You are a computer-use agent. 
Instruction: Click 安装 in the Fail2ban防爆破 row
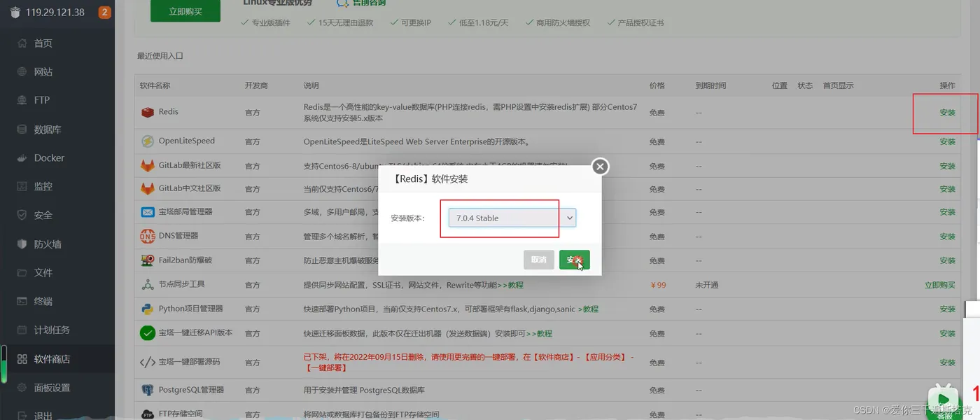tap(947, 260)
